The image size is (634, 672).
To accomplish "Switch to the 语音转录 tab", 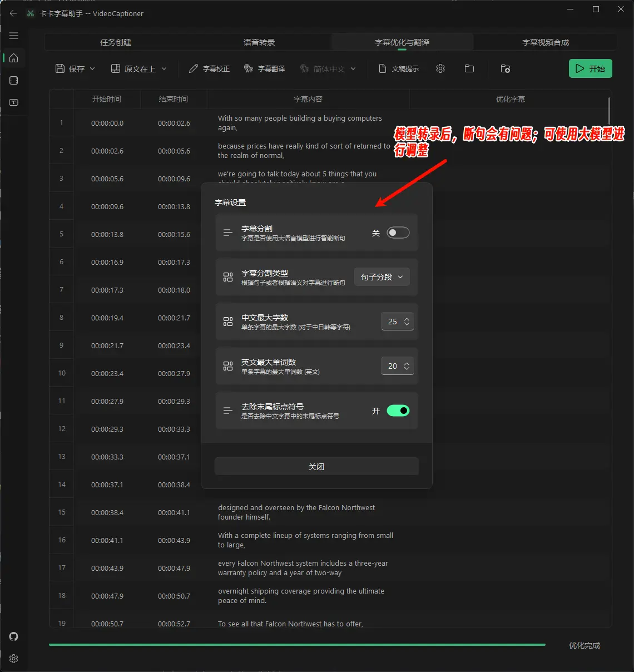I will coord(259,42).
